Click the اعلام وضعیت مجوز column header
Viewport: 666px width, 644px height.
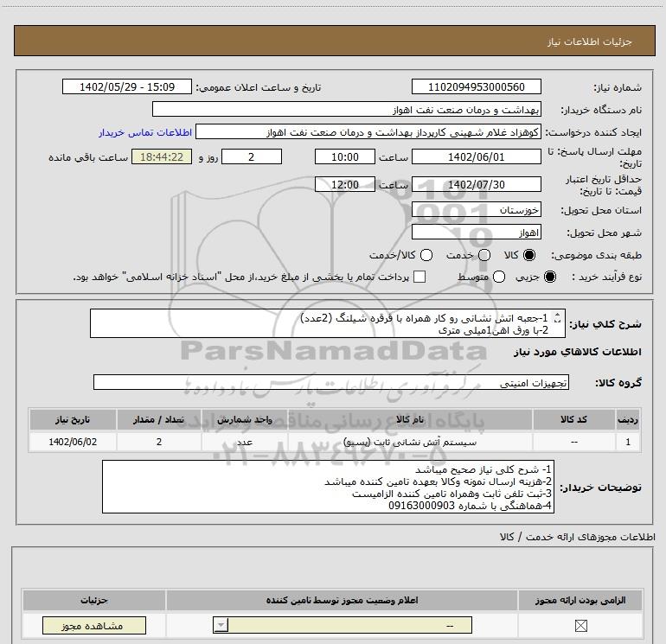(x=342, y=600)
